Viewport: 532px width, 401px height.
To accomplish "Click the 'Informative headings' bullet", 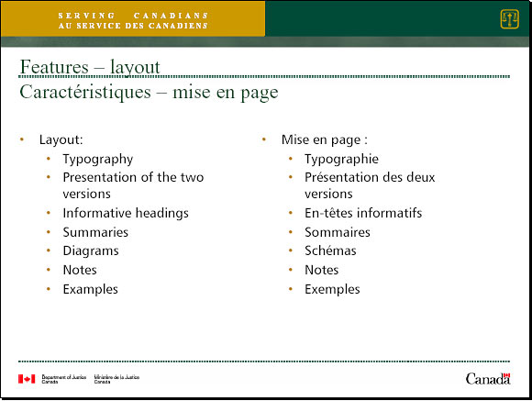I will click(x=126, y=213).
